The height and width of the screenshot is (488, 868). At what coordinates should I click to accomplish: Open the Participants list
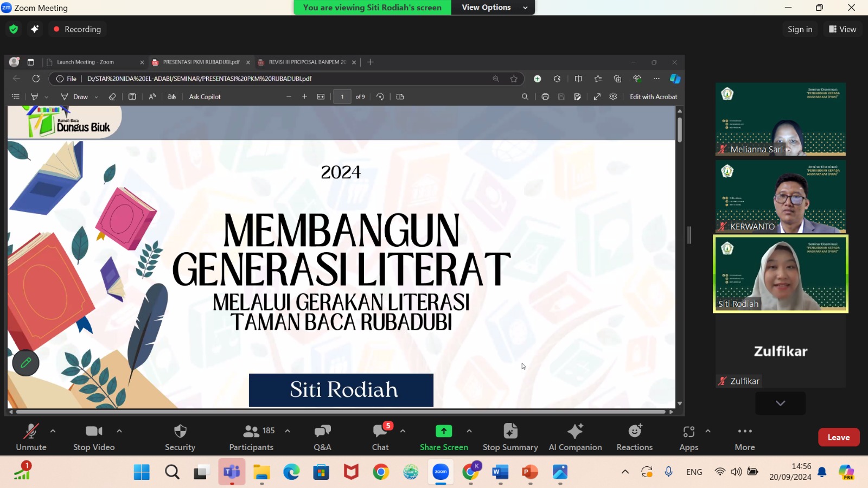point(251,437)
